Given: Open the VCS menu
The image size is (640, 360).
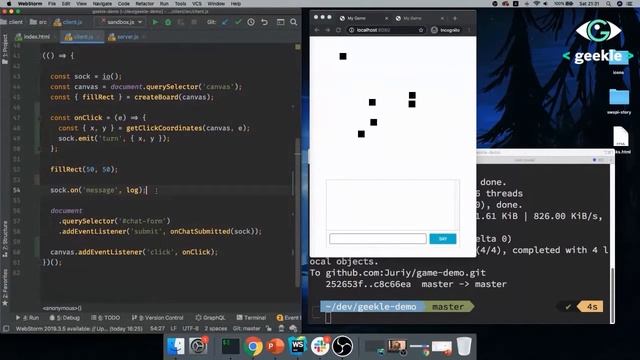Looking at the screenshot, I should click(197, 4).
